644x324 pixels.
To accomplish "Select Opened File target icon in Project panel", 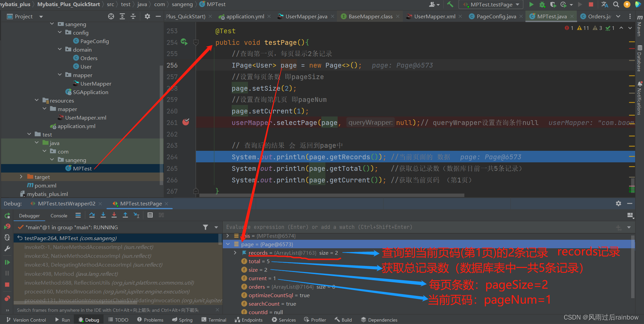I will [x=111, y=16].
